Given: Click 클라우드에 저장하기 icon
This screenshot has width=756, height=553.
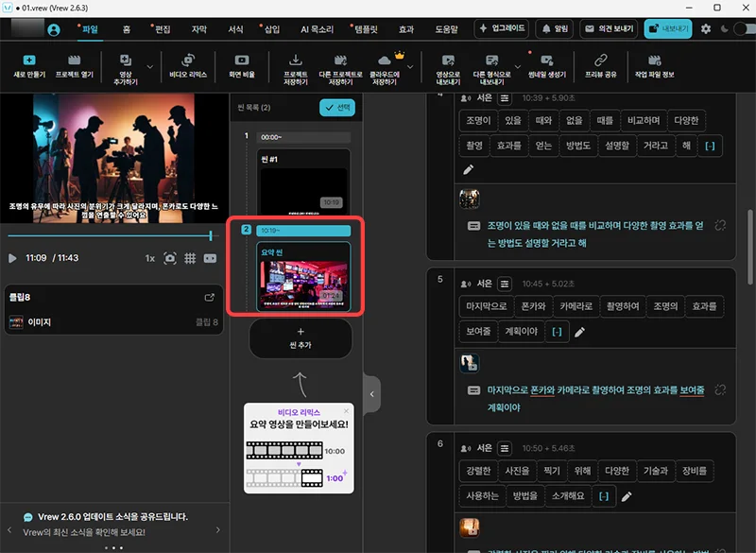Looking at the screenshot, I should pyautogui.click(x=385, y=69).
